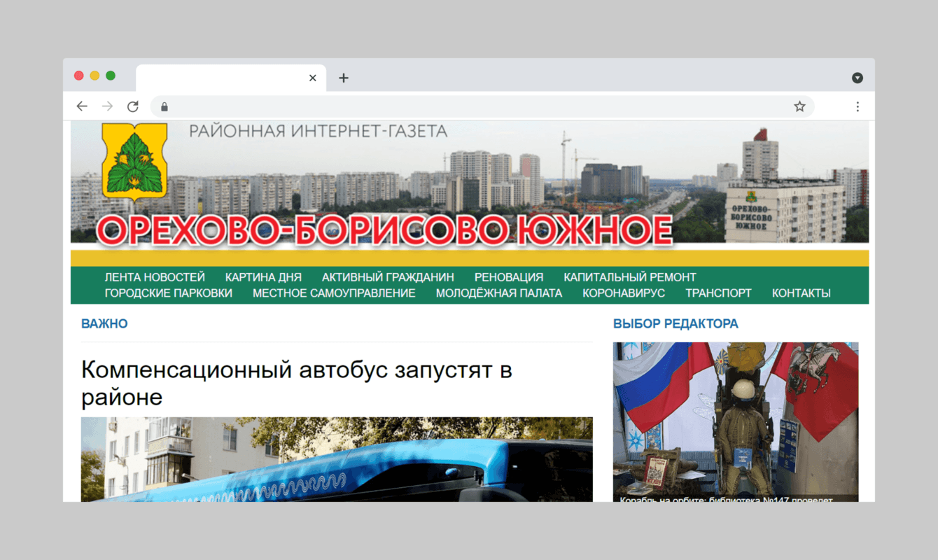Open Chrome's three-dot settings menu
Viewport: 938px width, 560px height.
point(857,106)
